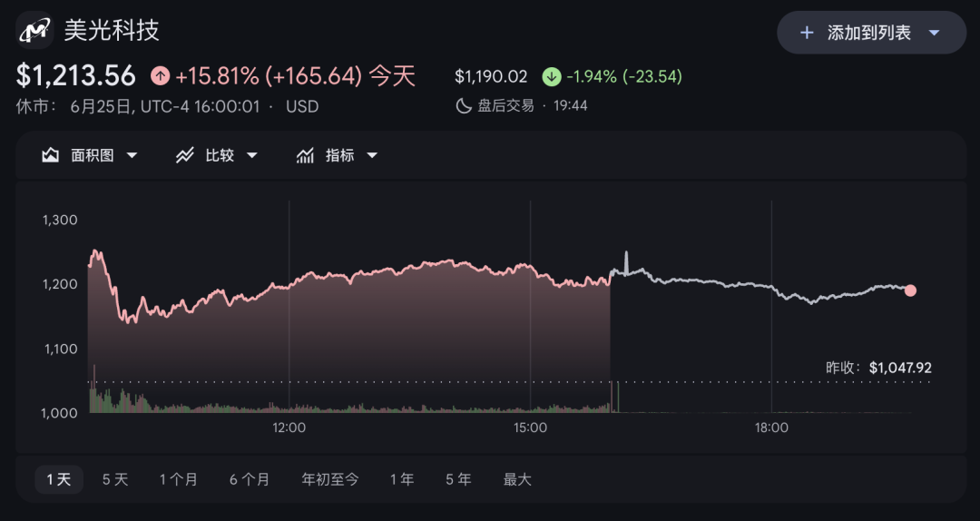Viewport: 980px width, 521px height.
Task: Select the 最大 time range
Action: [517, 480]
